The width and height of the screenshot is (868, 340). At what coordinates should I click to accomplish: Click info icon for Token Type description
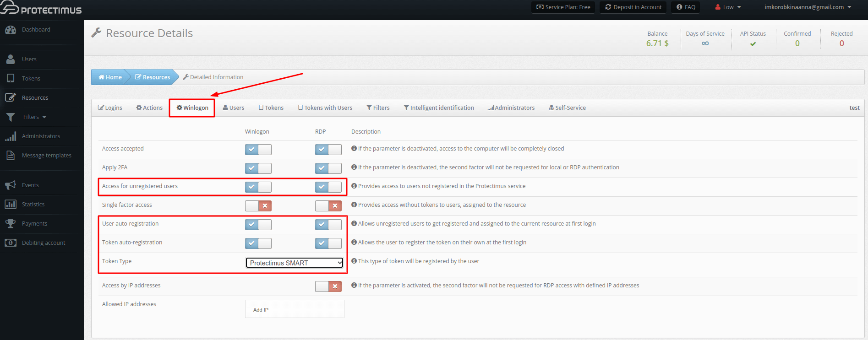coord(354,261)
